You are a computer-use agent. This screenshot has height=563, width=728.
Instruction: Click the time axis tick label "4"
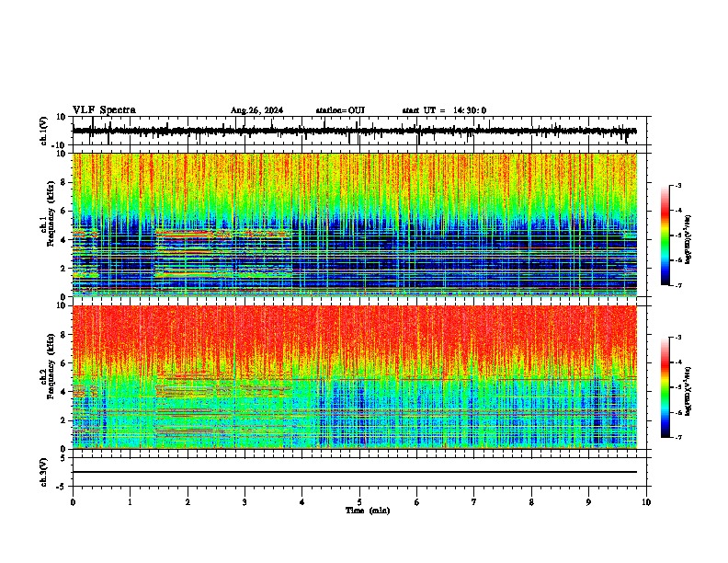pos(302,502)
